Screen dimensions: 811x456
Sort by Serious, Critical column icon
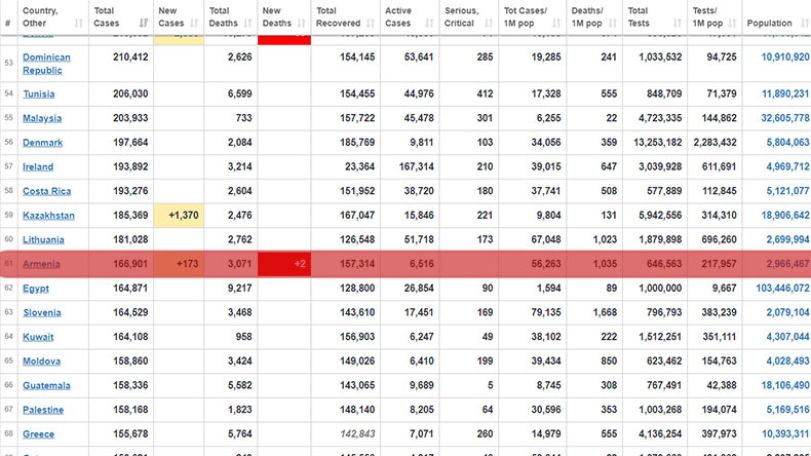(489, 23)
